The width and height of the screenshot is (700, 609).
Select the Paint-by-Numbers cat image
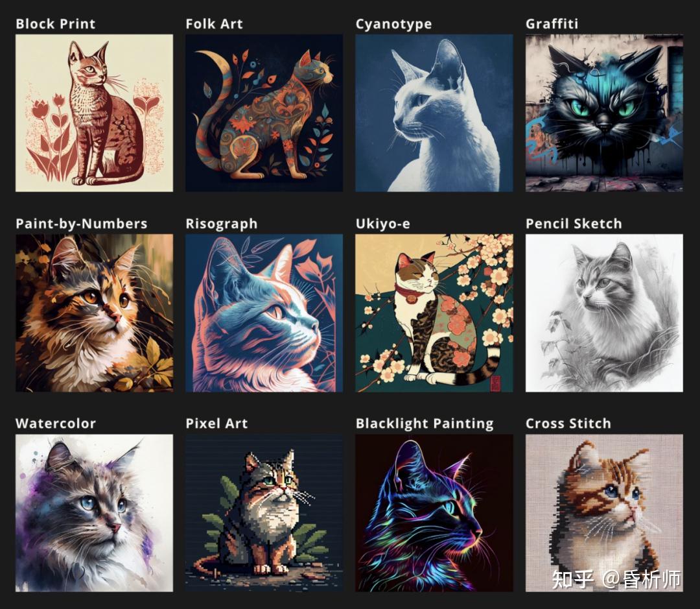point(94,313)
